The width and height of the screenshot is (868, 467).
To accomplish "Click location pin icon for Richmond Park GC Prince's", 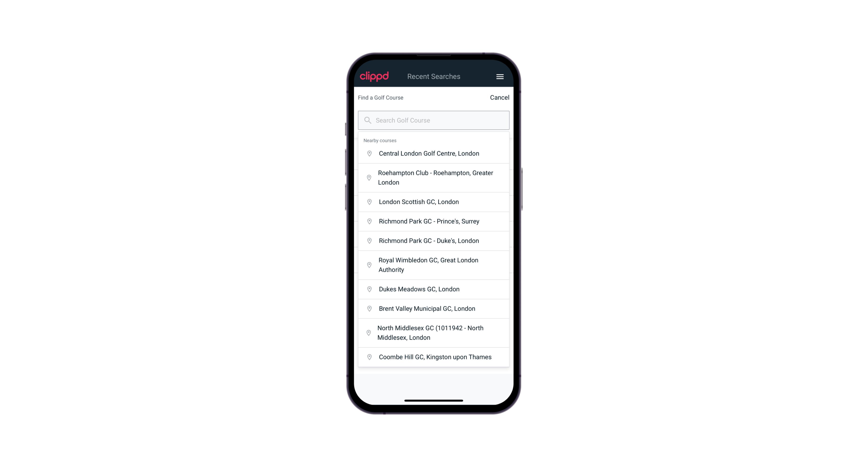I will (x=368, y=221).
